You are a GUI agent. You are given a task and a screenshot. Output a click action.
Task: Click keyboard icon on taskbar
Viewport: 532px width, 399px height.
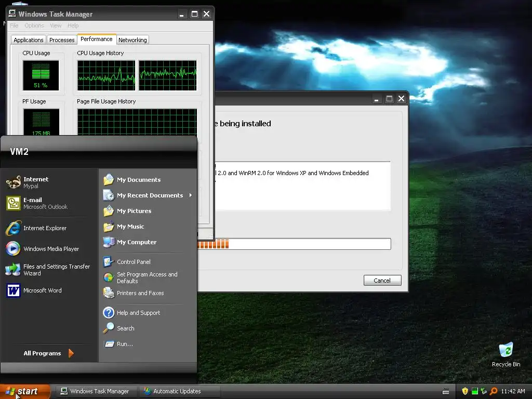pyautogui.click(x=446, y=392)
